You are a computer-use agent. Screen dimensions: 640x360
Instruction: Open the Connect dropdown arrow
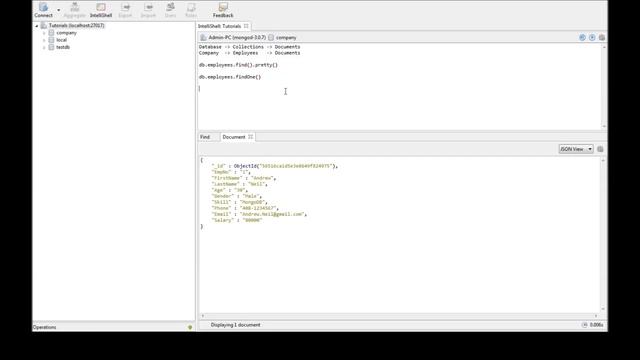coord(58,10)
